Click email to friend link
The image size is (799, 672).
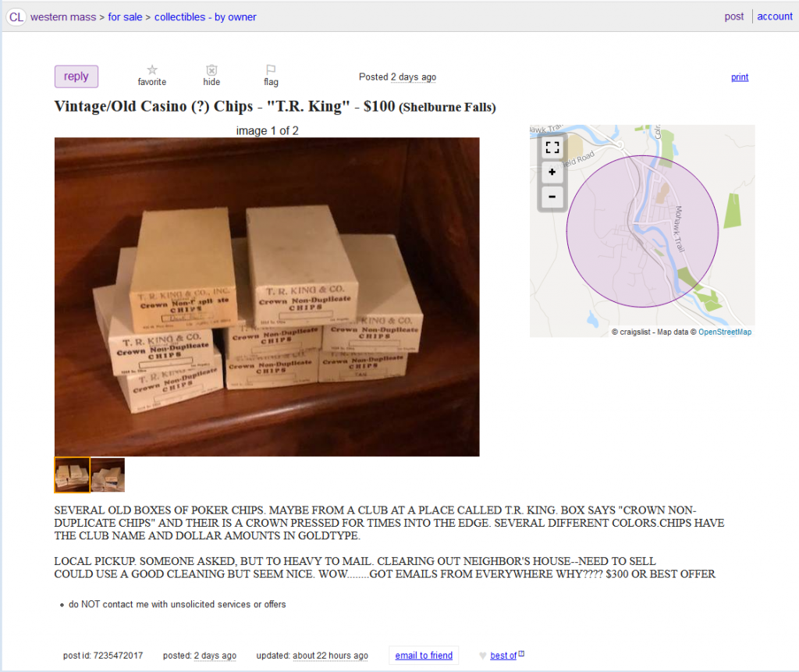(x=424, y=655)
